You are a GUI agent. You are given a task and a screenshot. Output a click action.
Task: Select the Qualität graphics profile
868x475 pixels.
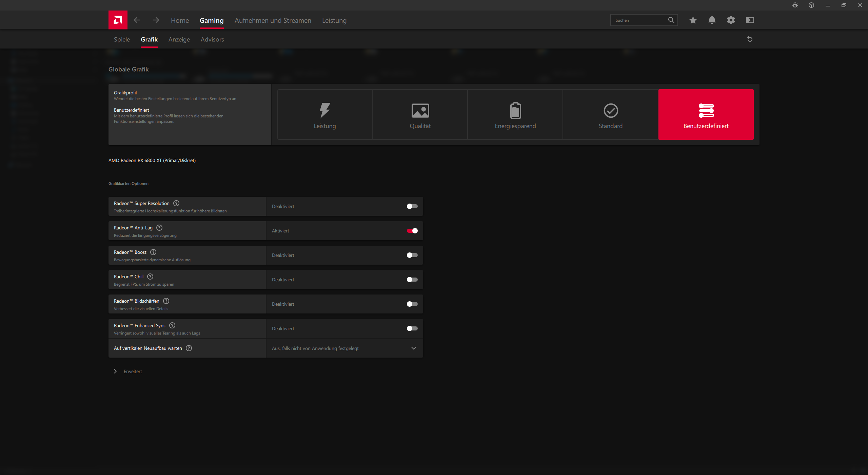coord(420,115)
